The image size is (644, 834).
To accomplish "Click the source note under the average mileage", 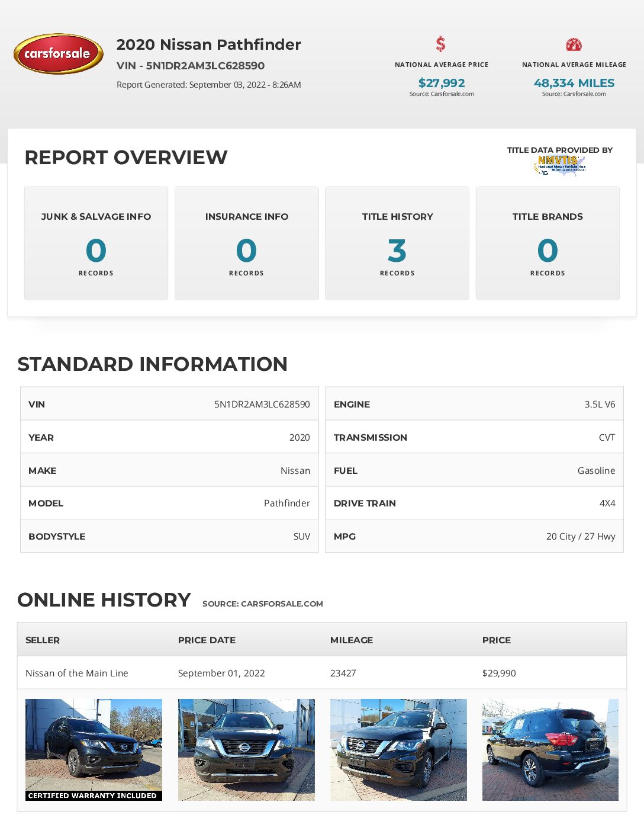I will click(574, 94).
